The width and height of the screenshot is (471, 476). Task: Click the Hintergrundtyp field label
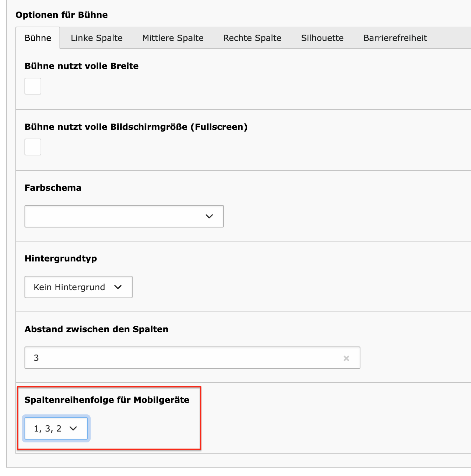[61, 258]
